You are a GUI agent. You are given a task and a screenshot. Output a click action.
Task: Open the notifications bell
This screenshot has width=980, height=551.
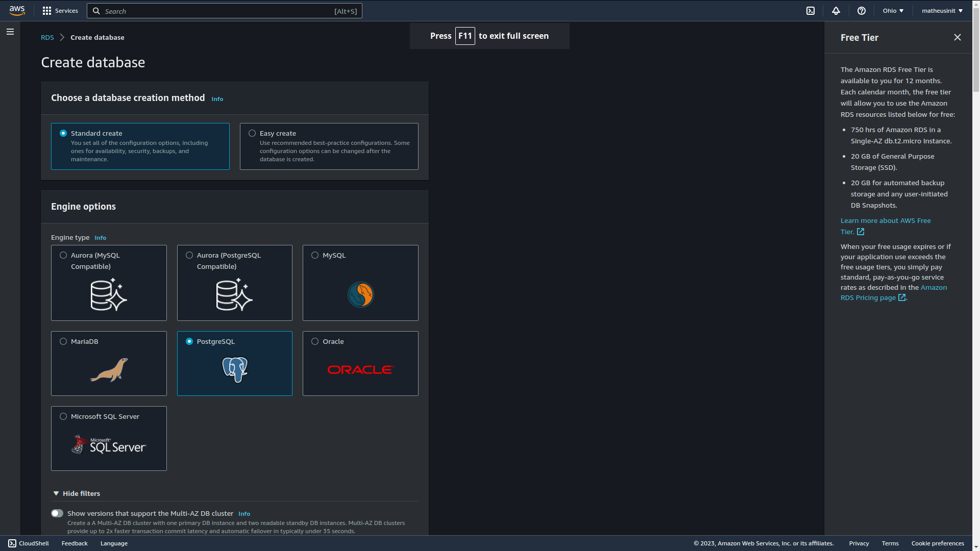[x=836, y=11]
